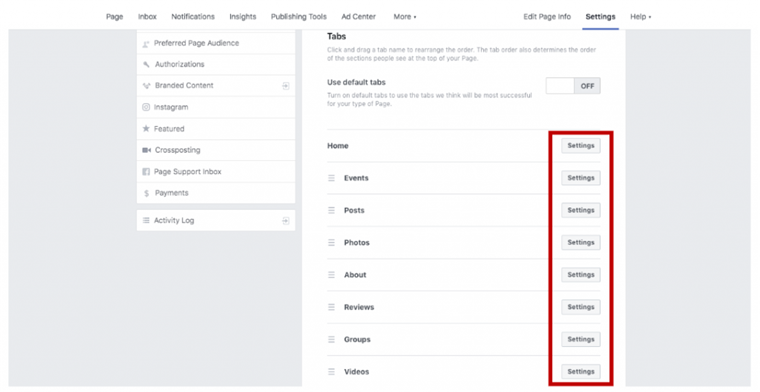Open Page Support Inbox
This screenshot has width=760, height=392.
(216, 172)
